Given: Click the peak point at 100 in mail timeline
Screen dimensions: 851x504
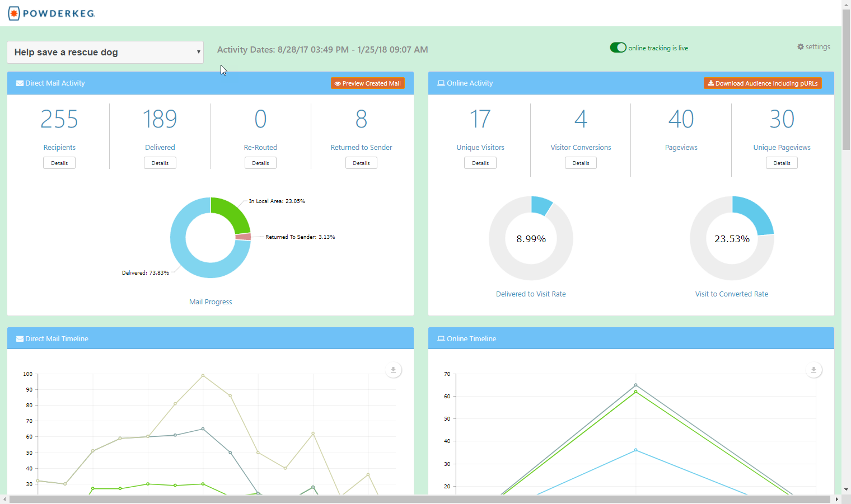Looking at the screenshot, I should [x=203, y=375].
